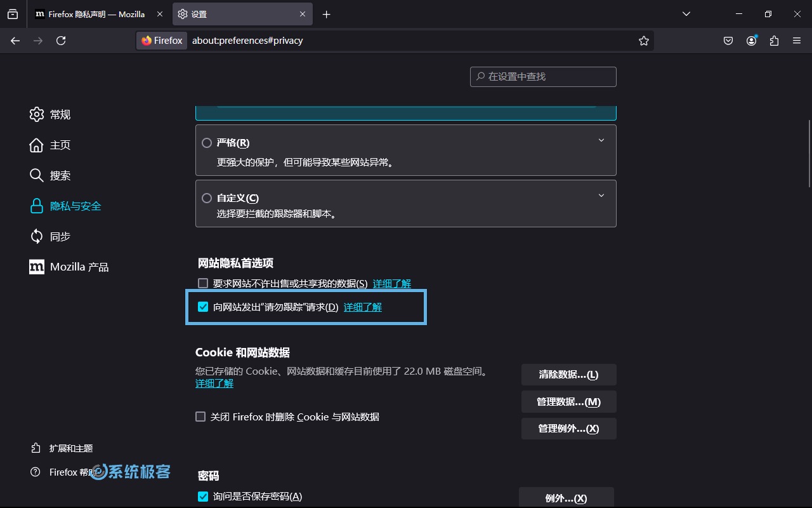This screenshot has width=812, height=508.
Task: Open the application hamburger menu
Action: pos(797,41)
